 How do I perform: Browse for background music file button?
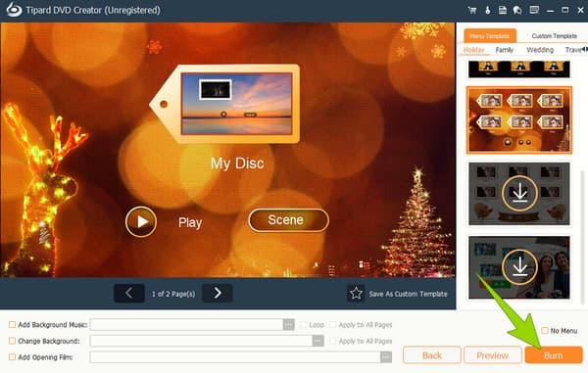tap(288, 325)
